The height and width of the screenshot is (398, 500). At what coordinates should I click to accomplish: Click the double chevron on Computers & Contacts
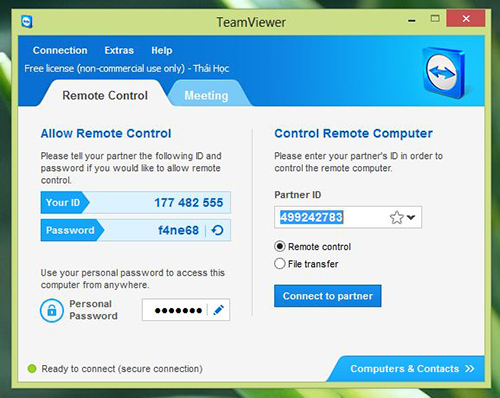(x=470, y=369)
